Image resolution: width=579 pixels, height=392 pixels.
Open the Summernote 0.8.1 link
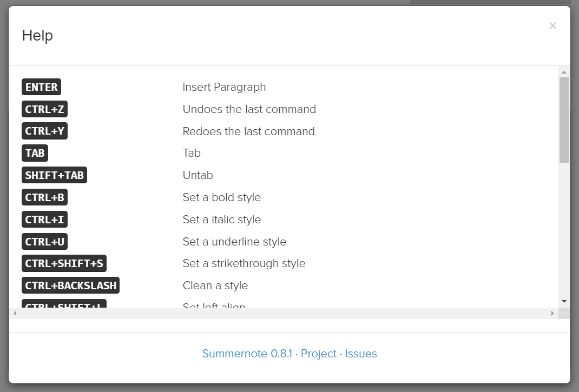click(x=247, y=354)
